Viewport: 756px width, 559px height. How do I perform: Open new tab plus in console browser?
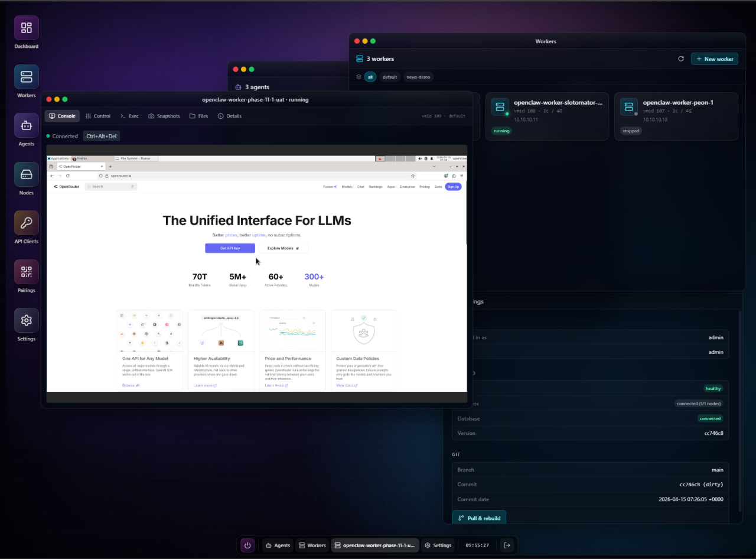point(110,167)
